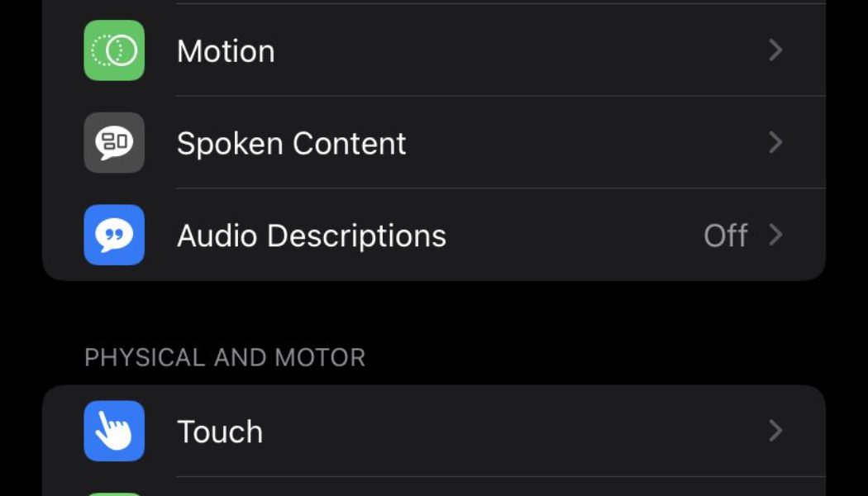Screen dimensions: 868x496
Task: Tap the chevron next to Motion
Action: (775, 50)
